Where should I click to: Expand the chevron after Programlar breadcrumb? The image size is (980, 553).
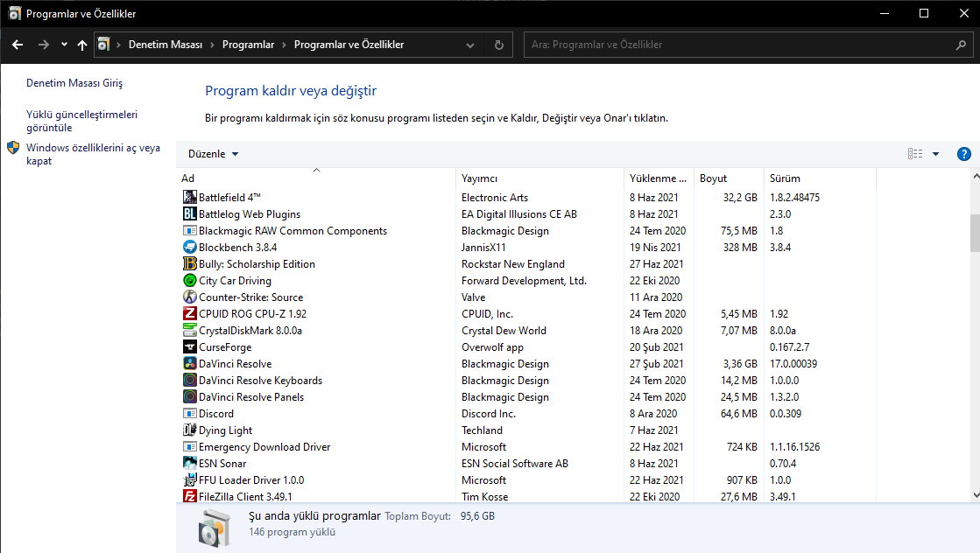click(x=284, y=45)
